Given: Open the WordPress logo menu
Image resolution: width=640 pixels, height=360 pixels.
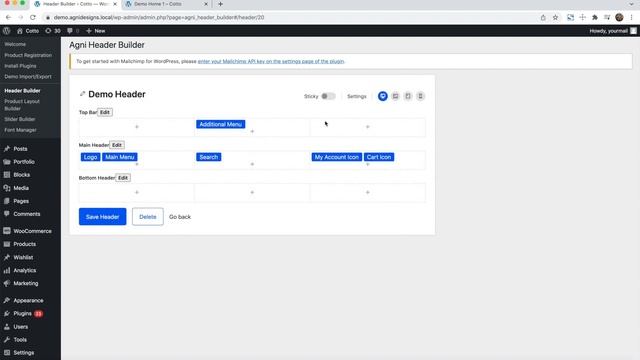Looking at the screenshot, I should coord(7,31).
